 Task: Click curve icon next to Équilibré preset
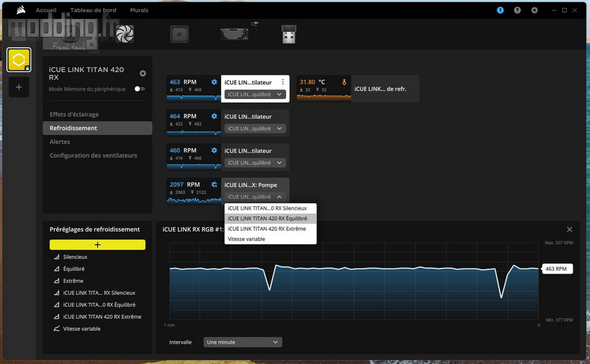[x=56, y=269]
